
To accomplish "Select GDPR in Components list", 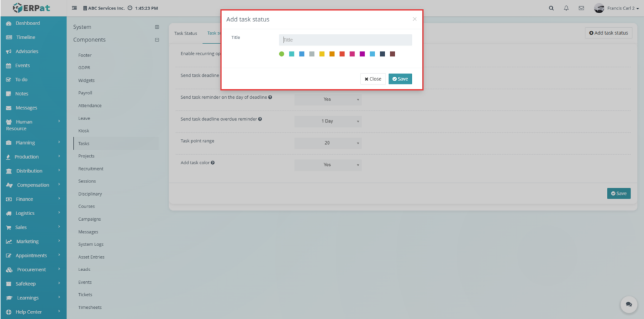I will [84, 68].
